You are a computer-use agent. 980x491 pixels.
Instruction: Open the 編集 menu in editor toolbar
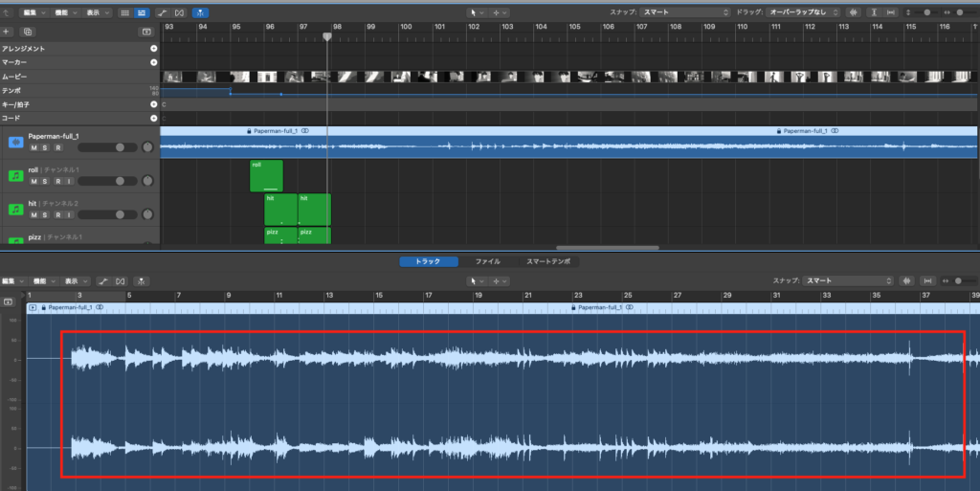coord(12,281)
